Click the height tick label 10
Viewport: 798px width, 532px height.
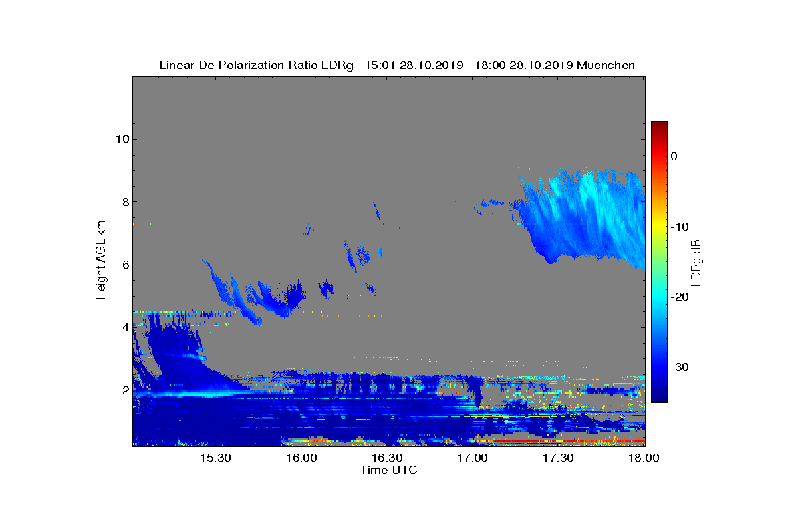121,139
